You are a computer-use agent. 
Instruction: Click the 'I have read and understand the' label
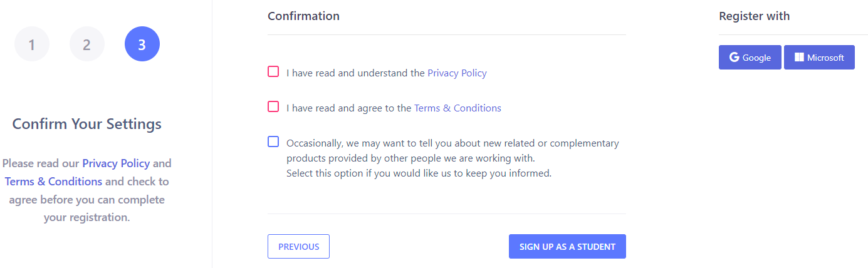click(x=356, y=73)
